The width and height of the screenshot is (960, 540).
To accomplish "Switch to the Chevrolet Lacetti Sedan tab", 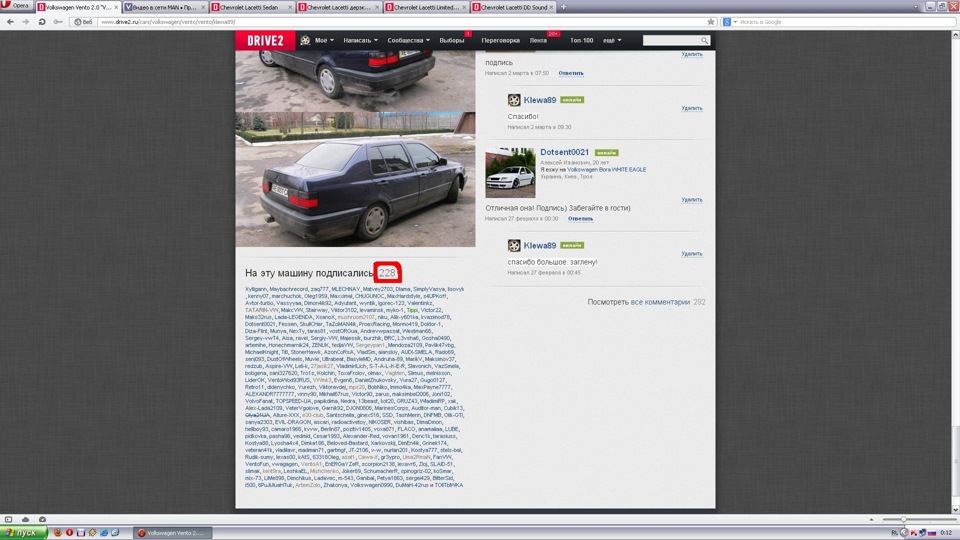I will (x=251, y=7).
